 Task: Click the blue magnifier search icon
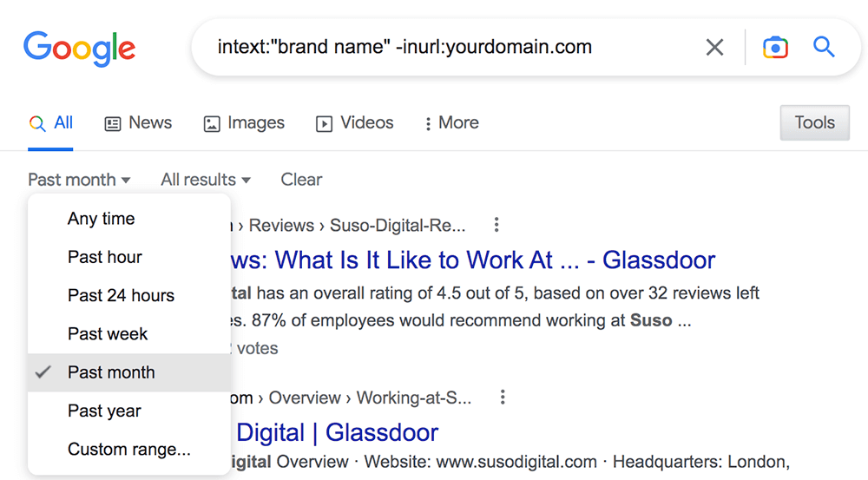coord(824,47)
